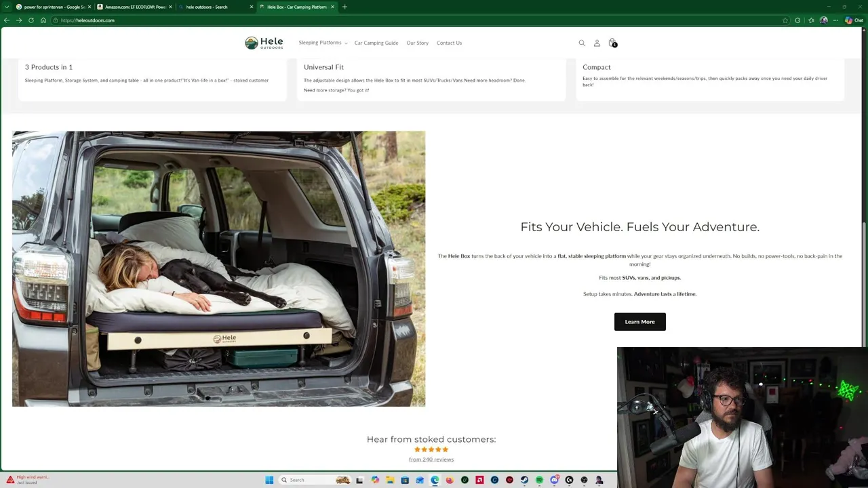Open Discord from the taskbar
The image size is (868, 488).
click(x=554, y=480)
